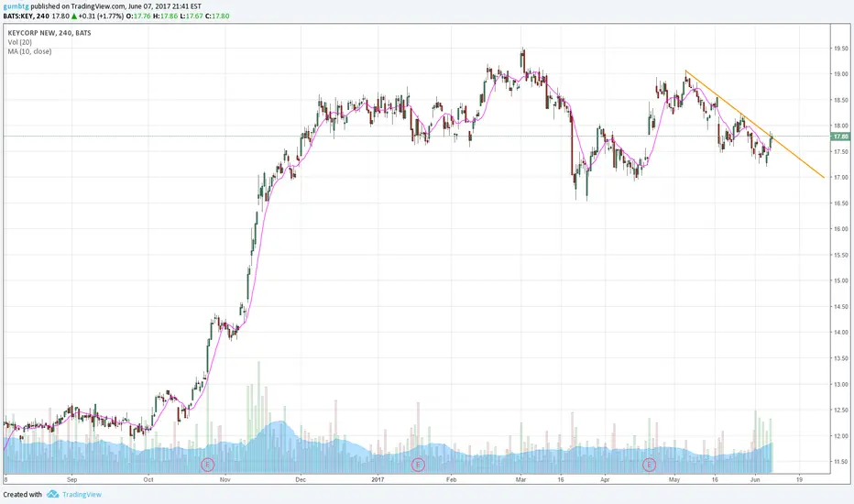This screenshot has height=504, width=854.
Task: Click the May label on time axis
Action: [674, 480]
